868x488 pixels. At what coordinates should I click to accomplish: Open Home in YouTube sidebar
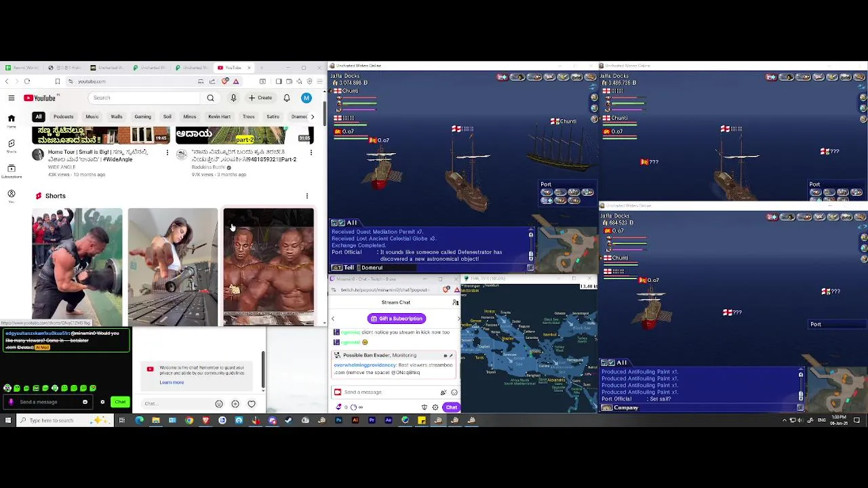[x=12, y=121]
